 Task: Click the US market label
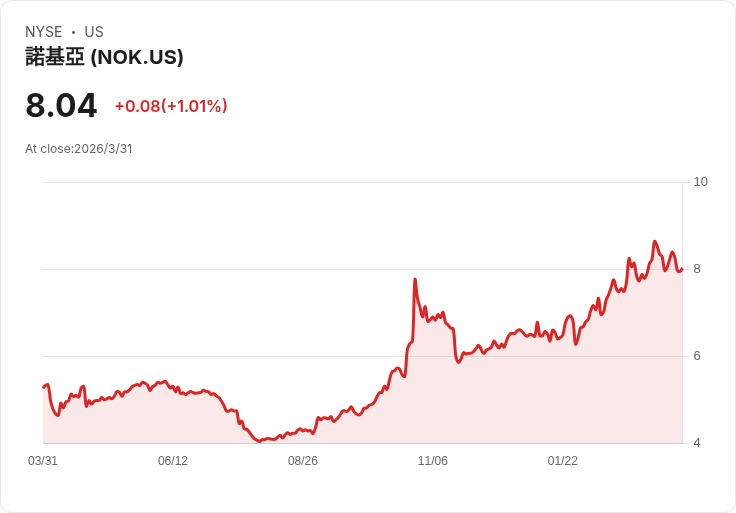[94, 32]
